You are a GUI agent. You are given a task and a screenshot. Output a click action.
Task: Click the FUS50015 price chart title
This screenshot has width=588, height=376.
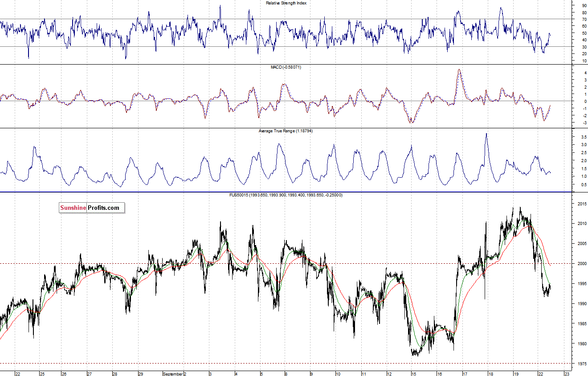tap(286, 195)
